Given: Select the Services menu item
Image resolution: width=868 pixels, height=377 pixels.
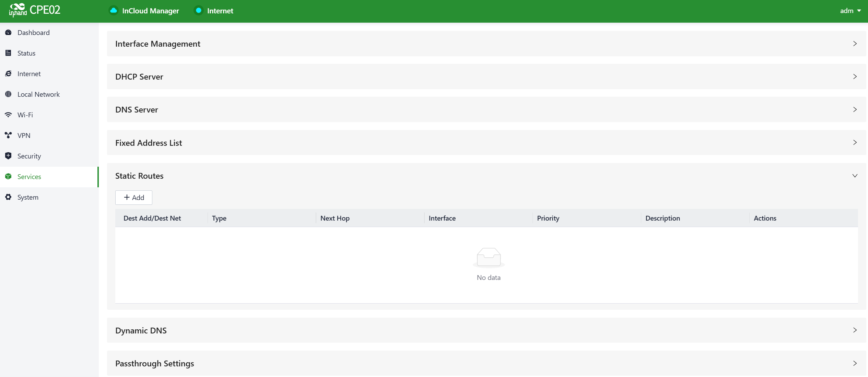Looking at the screenshot, I should [x=29, y=177].
